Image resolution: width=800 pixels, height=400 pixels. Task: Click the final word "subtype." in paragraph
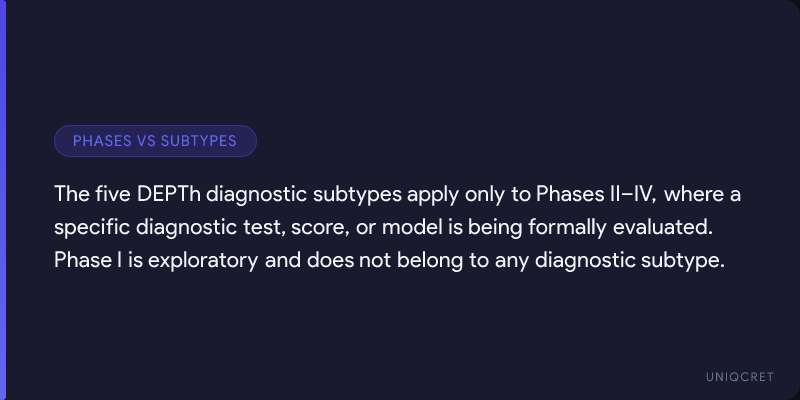[684, 260]
